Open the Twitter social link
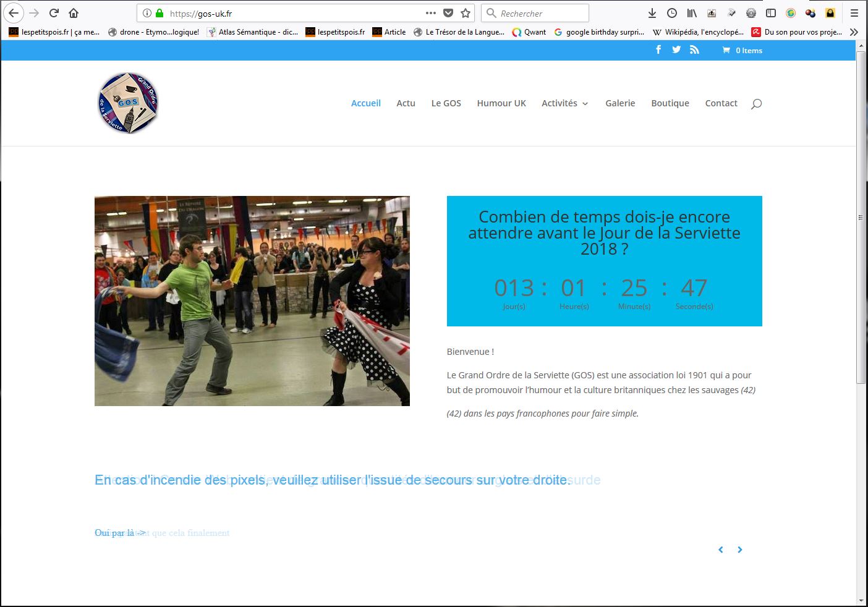The width and height of the screenshot is (868, 607). (x=676, y=50)
